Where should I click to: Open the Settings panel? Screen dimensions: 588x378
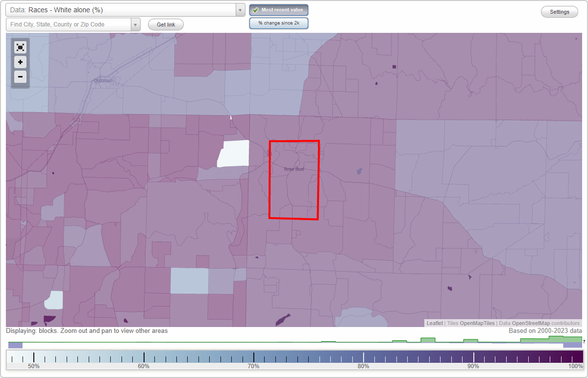coord(559,11)
